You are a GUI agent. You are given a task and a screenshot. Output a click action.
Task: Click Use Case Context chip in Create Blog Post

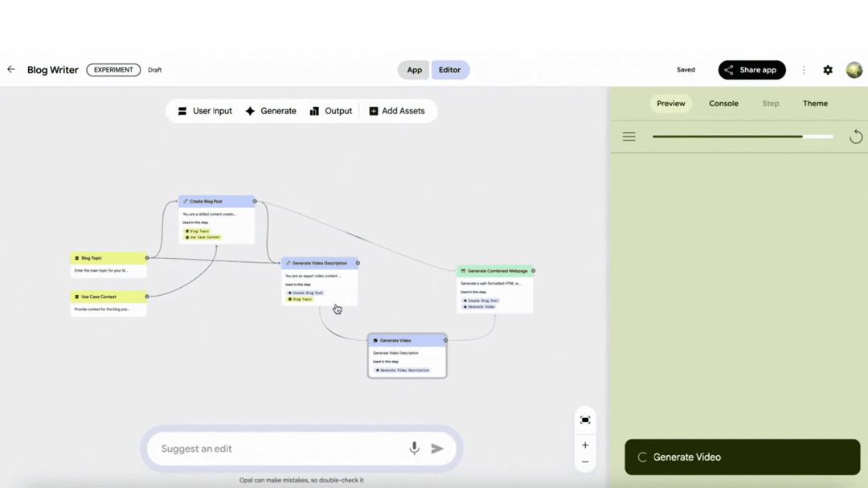tap(203, 237)
